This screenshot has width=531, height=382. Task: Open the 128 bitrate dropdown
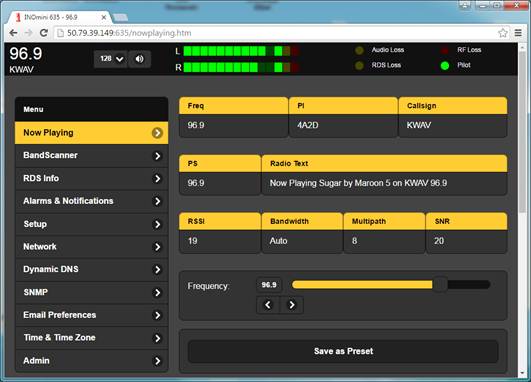pos(110,59)
